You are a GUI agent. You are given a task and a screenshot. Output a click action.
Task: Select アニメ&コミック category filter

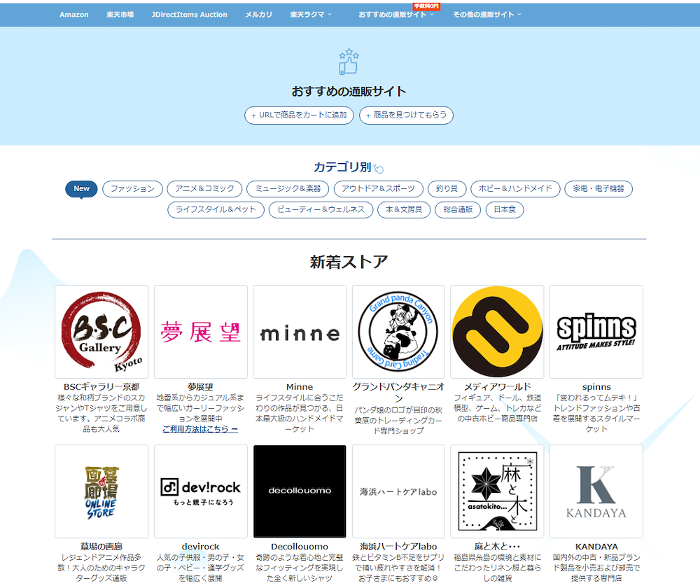(204, 189)
